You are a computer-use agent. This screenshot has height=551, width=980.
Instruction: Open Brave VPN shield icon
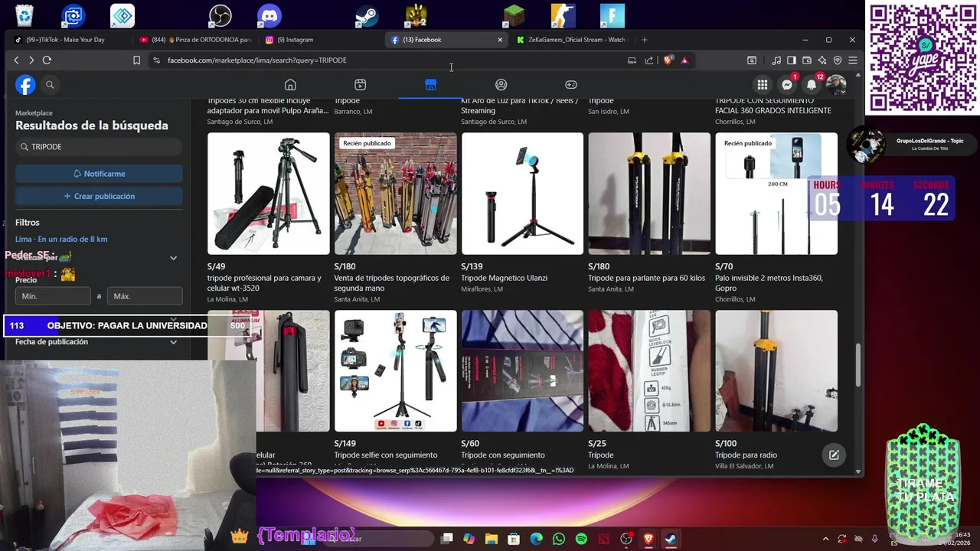(838, 60)
